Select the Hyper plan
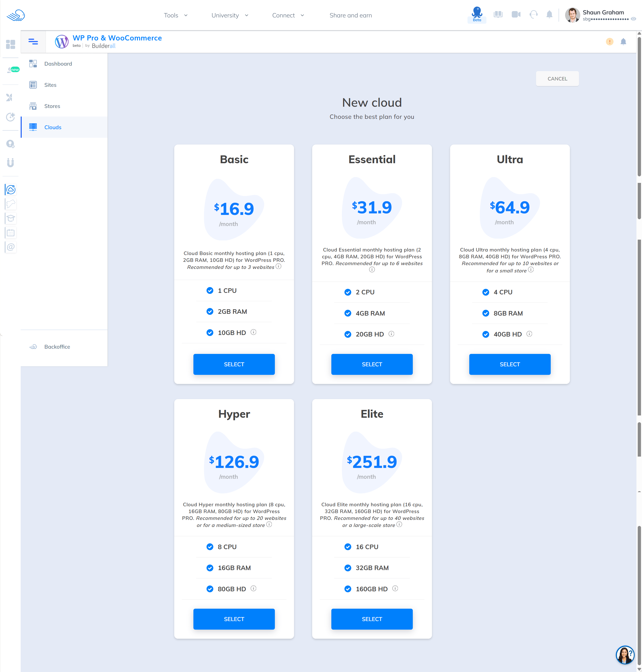Image resolution: width=642 pixels, height=672 pixels. 234,619
